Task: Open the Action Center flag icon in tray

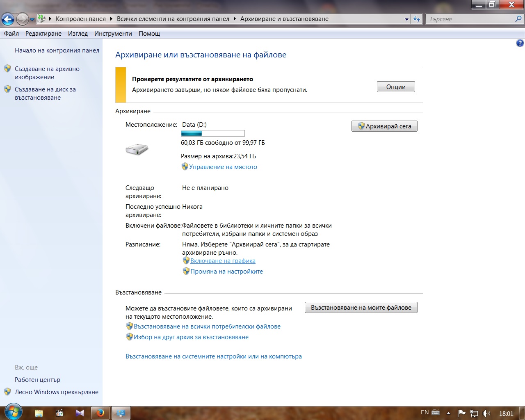Action: (462, 413)
